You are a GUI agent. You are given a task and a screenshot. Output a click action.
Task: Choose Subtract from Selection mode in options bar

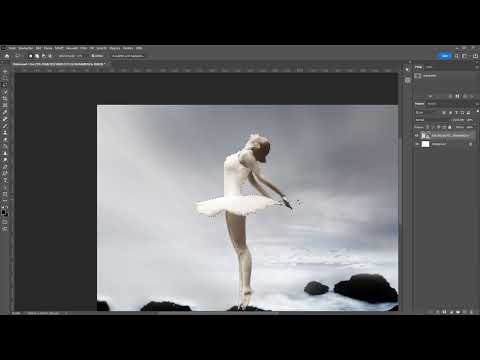[43, 56]
